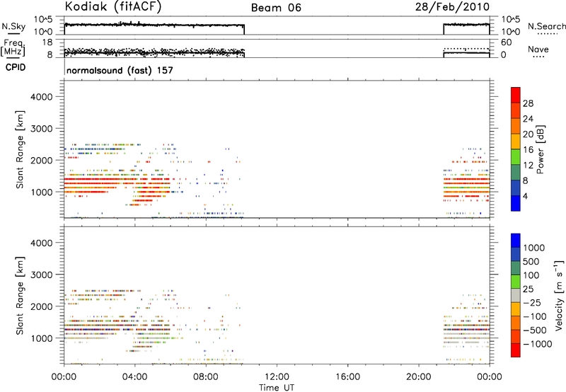This screenshot has width=566, height=392.
Task: Click the '3000' tick of the velocity panel
Action: (x=42, y=275)
